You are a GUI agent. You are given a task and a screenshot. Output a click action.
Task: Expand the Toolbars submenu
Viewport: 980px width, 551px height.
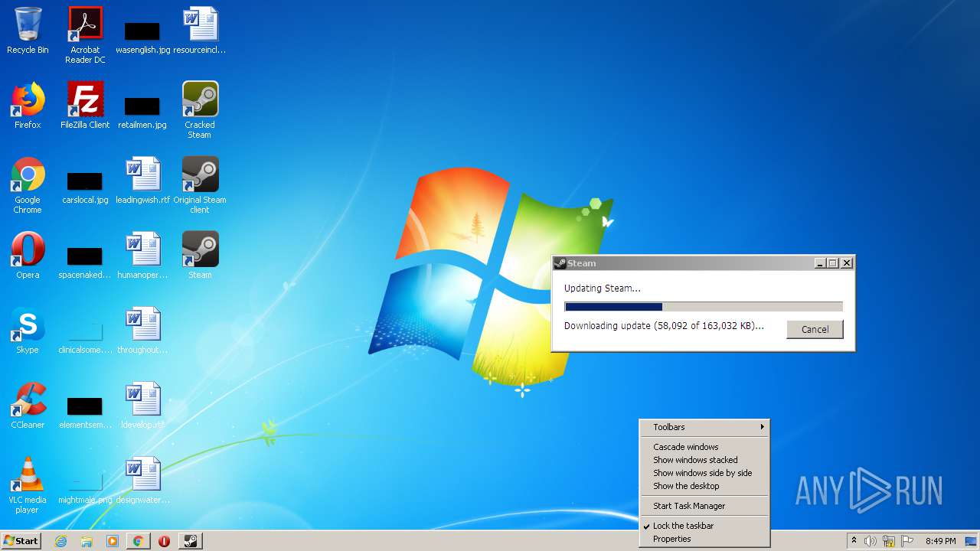click(x=704, y=427)
